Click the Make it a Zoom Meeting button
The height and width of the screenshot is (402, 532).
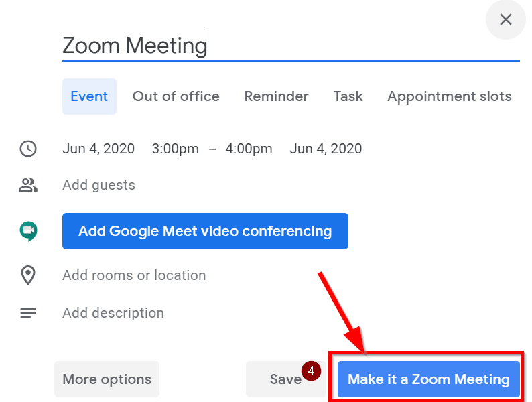[x=429, y=379]
